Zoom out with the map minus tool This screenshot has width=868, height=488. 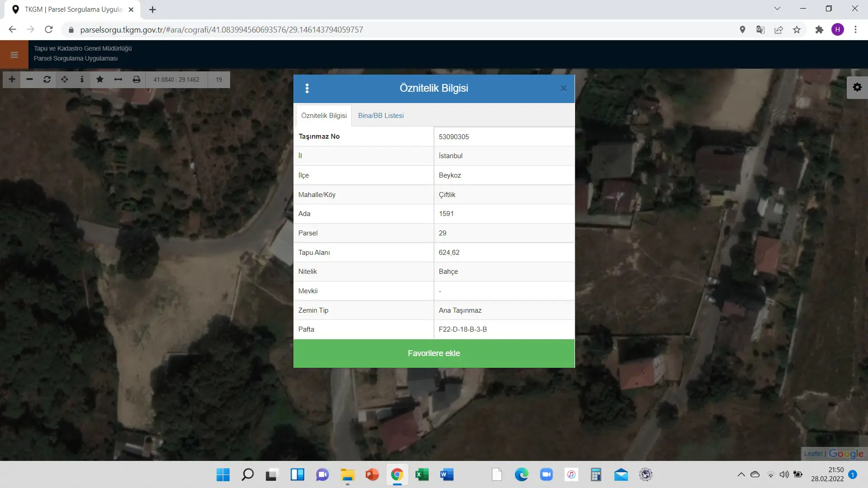pyautogui.click(x=30, y=80)
